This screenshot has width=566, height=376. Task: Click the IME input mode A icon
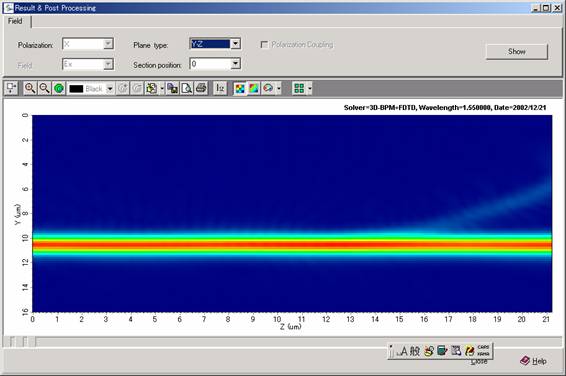[404, 351]
